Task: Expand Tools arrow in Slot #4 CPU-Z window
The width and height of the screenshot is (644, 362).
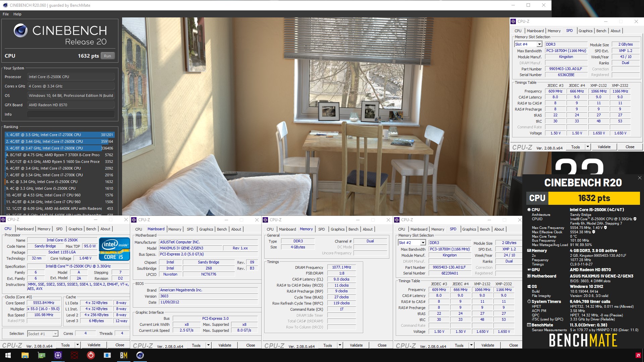Action: (x=587, y=147)
